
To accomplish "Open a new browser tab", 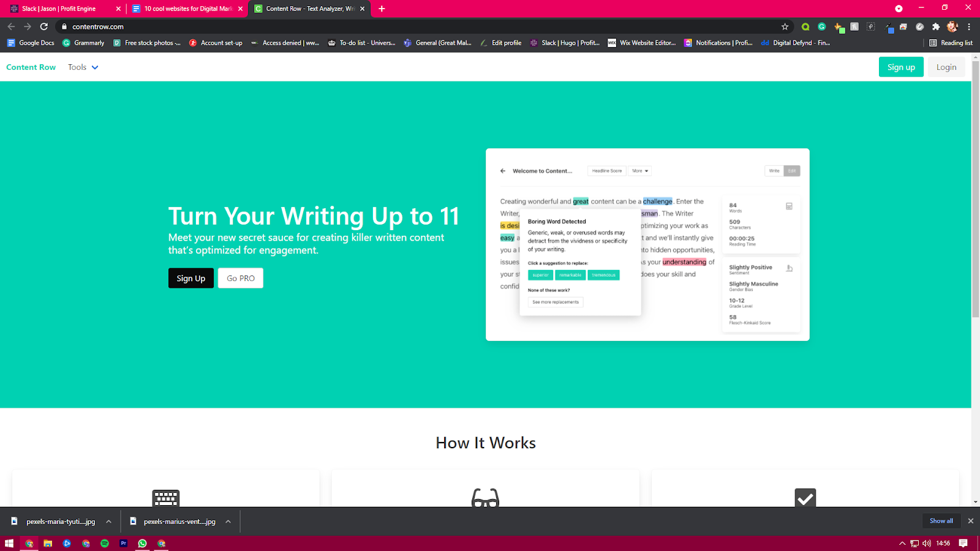I will coord(382,9).
